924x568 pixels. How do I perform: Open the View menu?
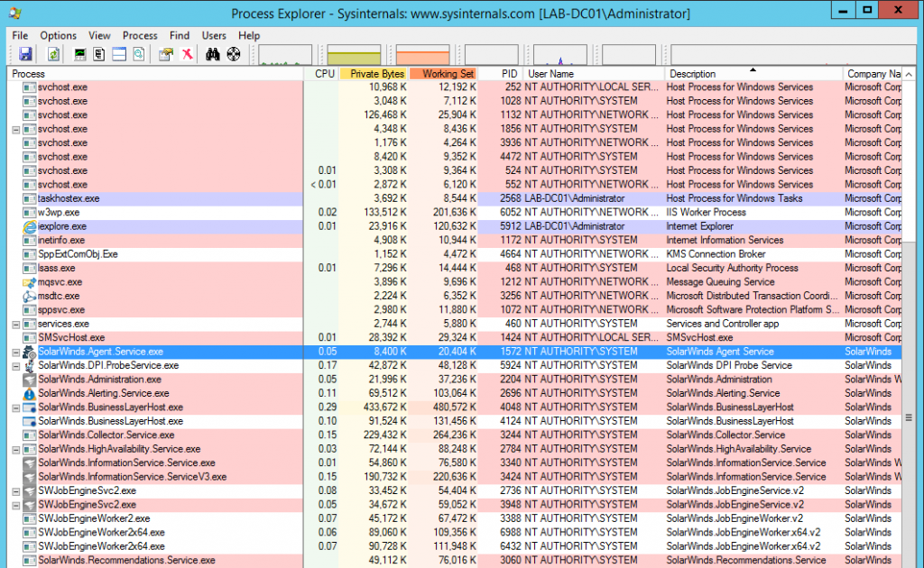[99, 35]
